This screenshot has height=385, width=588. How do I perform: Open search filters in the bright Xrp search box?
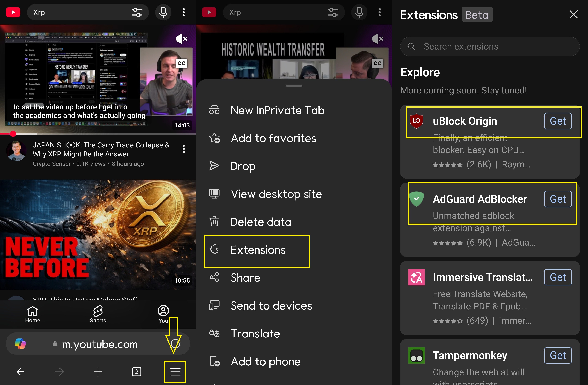pos(137,12)
